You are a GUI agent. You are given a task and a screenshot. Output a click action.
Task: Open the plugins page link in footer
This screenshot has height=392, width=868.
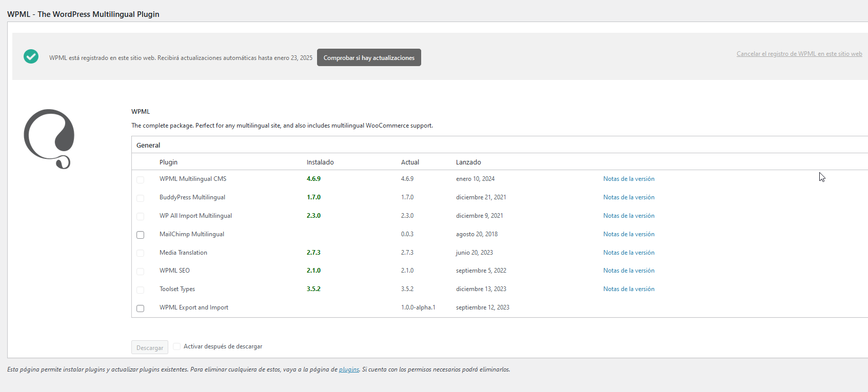point(349,369)
